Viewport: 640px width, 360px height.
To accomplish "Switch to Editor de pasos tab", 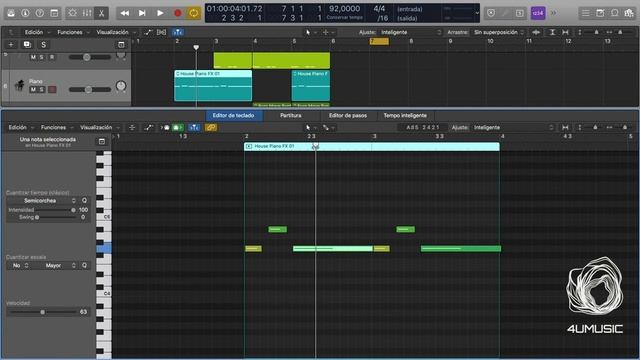I will click(x=348, y=116).
